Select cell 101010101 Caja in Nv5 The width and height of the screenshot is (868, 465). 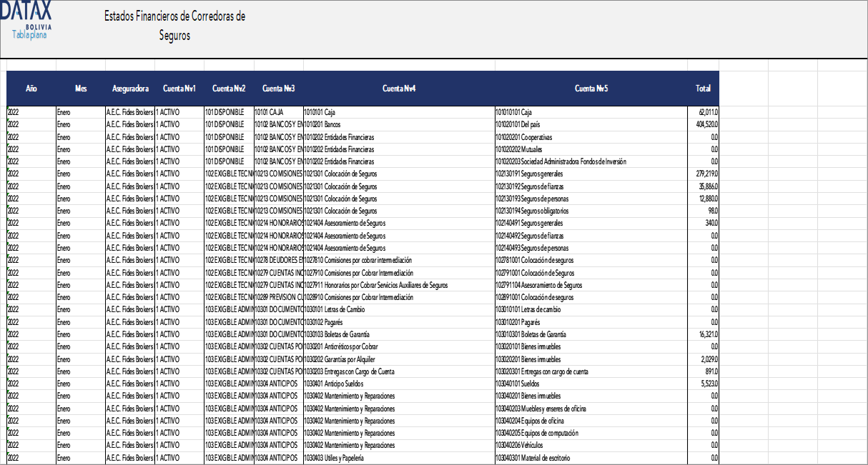[591, 112]
